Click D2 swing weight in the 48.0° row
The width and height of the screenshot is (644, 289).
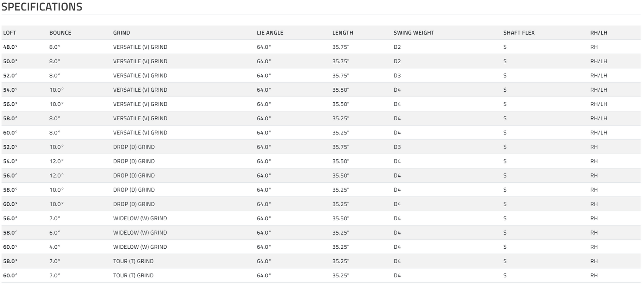pos(397,47)
